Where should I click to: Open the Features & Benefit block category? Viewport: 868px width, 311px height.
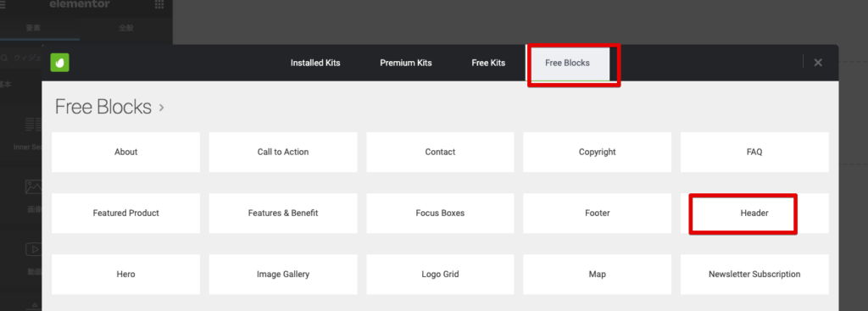pyautogui.click(x=283, y=213)
